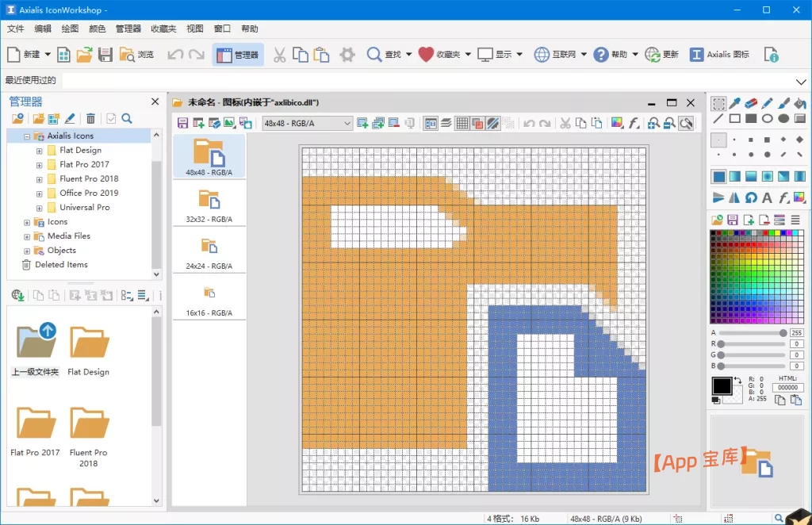812x525 pixels.
Task: Open the 新建 dropdown arrow
Action: pyautogui.click(x=48, y=55)
